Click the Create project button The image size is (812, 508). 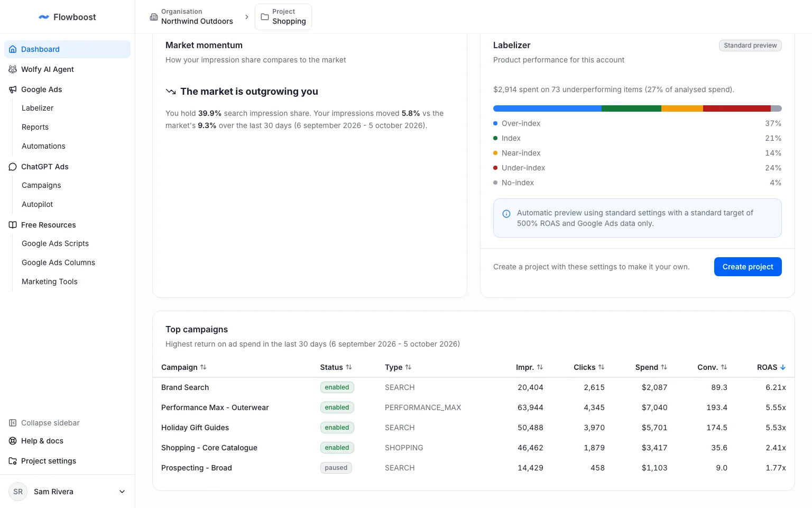(748, 267)
